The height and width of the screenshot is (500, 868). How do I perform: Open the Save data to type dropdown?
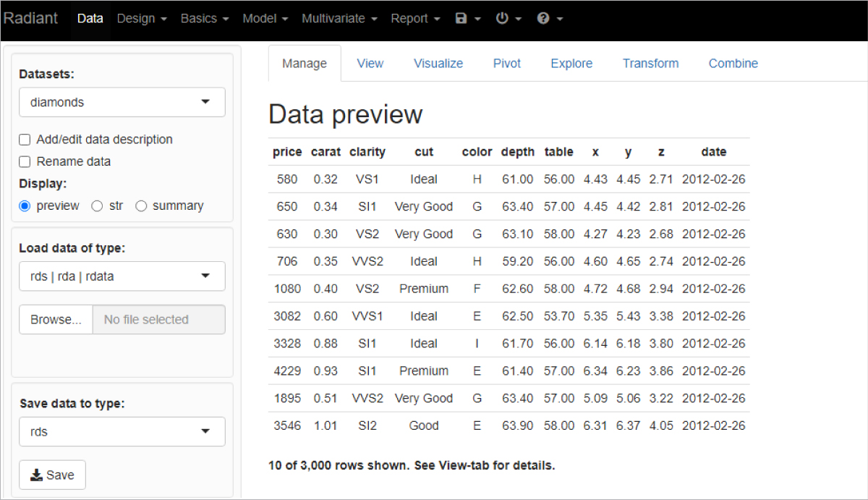tap(122, 431)
